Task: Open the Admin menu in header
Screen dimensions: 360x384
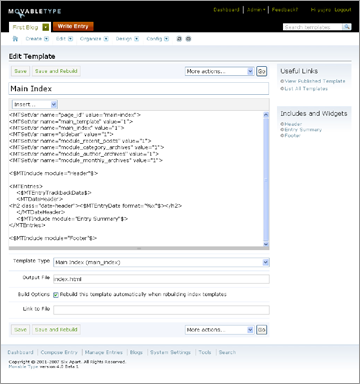Action: tap(256, 10)
